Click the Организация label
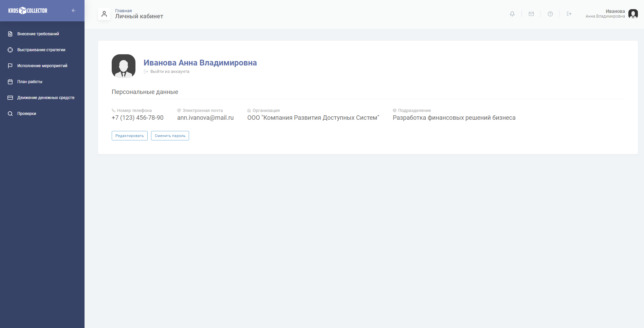This screenshot has height=328, width=644. [x=266, y=111]
